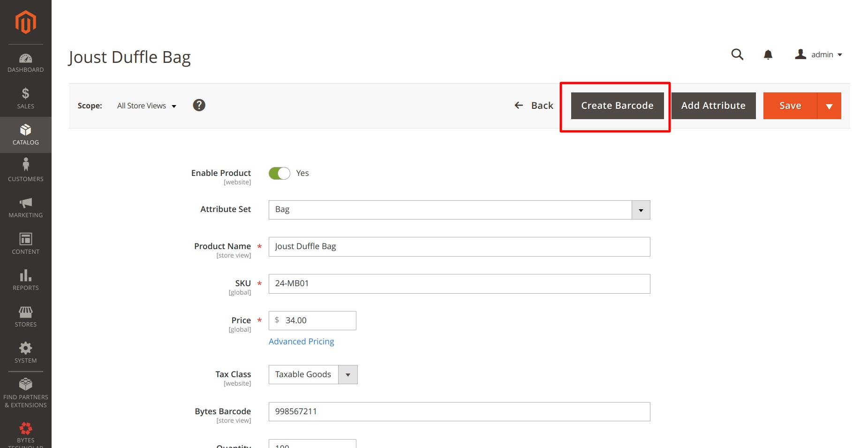This screenshot has width=868, height=448.
Task: Click the Back arrow icon
Action: tap(519, 106)
